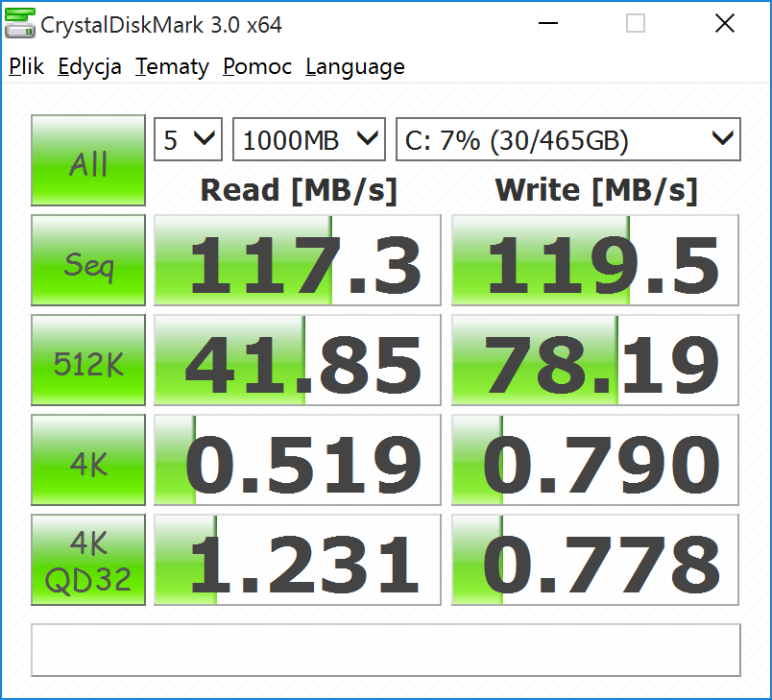Open the test runs count dropdown showing 5
The height and width of the screenshot is (700, 772).
pyautogui.click(x=188, y=140)
